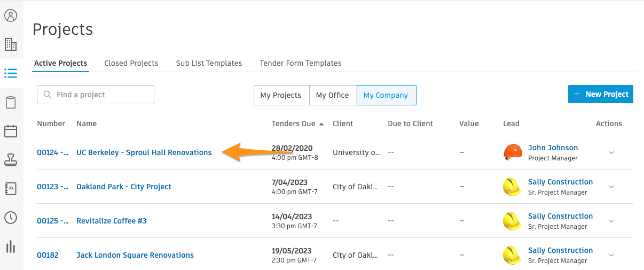Select the projects list sidebar icon
The height and width of the screenshot is (270, 644).
point(11,73)
